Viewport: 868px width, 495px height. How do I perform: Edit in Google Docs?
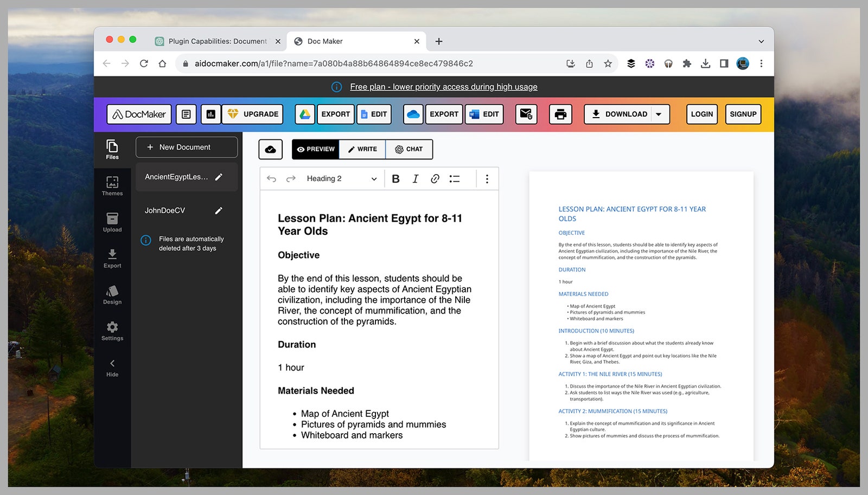374,114
